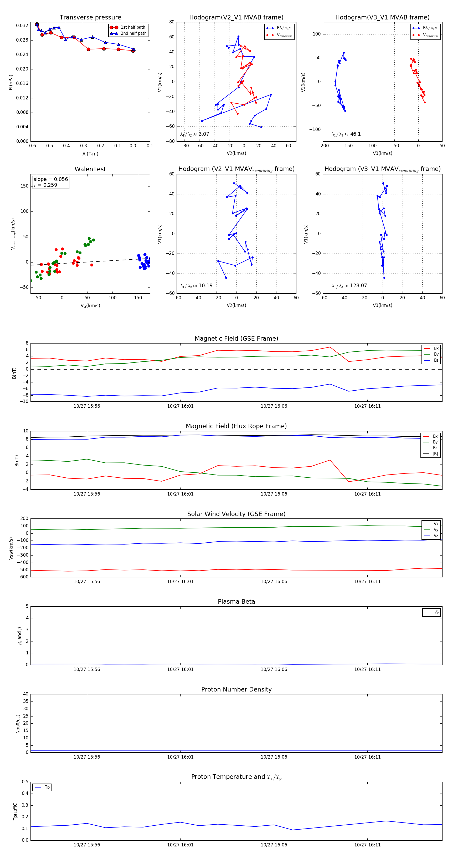
Task: Click the 'Bx' legend entry in GSE plot
Action: (x=431, y=349)
